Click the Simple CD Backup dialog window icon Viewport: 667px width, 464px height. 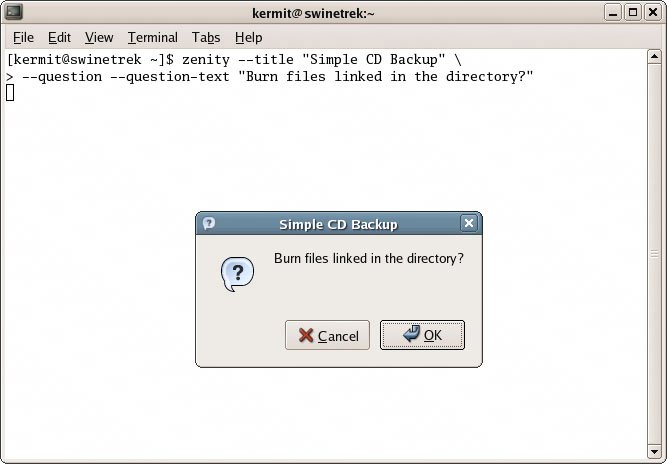(209, 224)
